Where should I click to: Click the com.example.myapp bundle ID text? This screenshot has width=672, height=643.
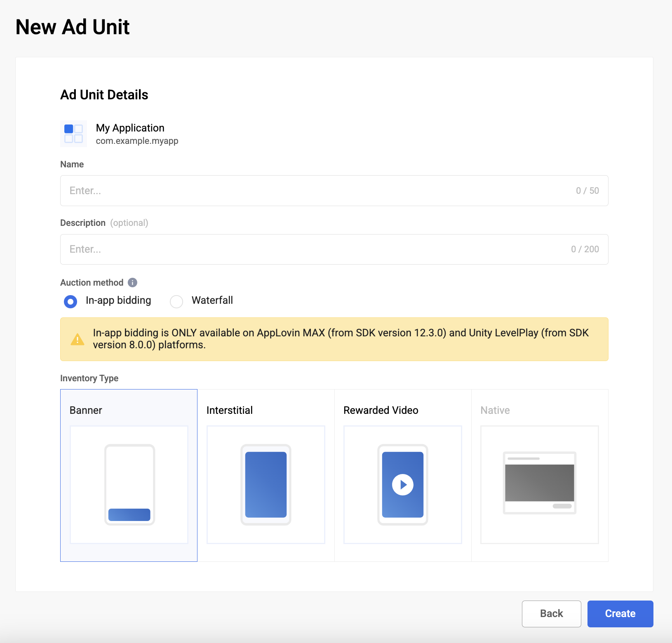tap(137, 141)
